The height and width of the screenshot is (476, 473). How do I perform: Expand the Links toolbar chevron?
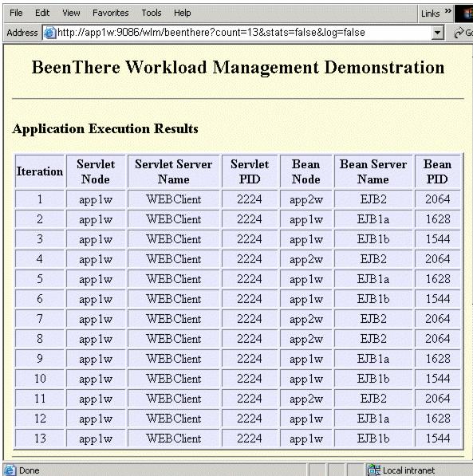pyautogui.click(x=447, y=11)
